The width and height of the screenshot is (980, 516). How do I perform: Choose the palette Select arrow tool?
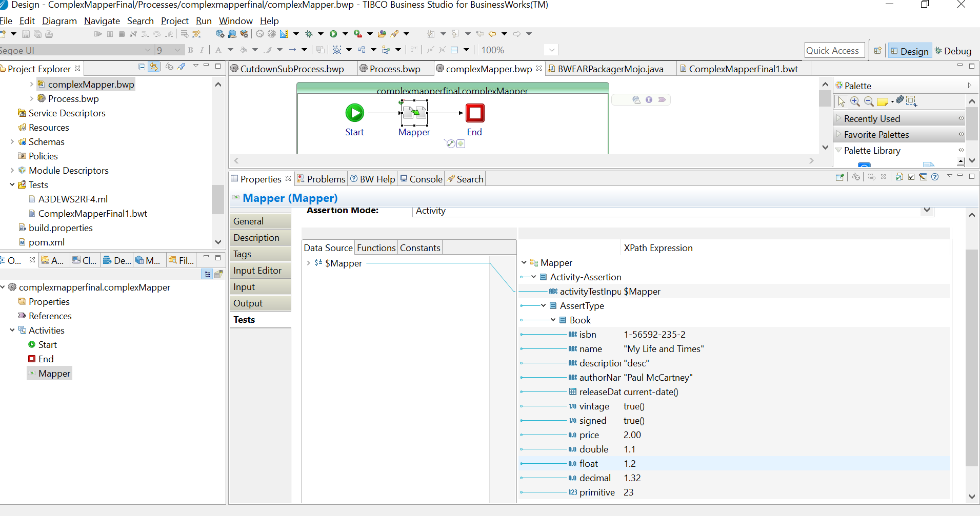pos(841,101)
